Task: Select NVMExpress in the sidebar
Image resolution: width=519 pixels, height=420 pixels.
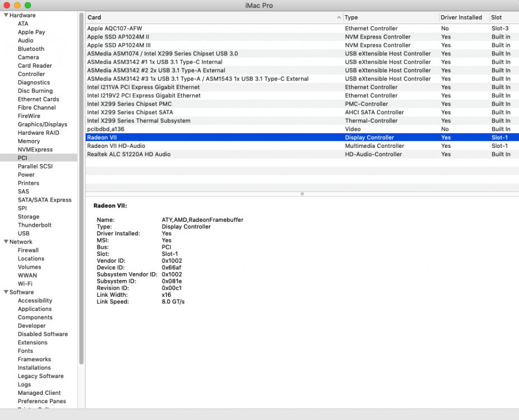Action: pyautogui.click(x=35, y=150)
